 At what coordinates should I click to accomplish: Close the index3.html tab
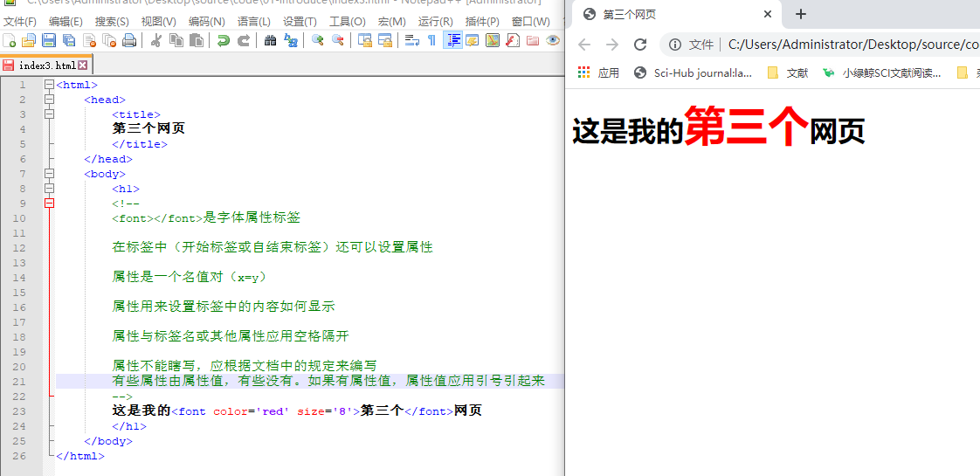click(x=82, y=65)
